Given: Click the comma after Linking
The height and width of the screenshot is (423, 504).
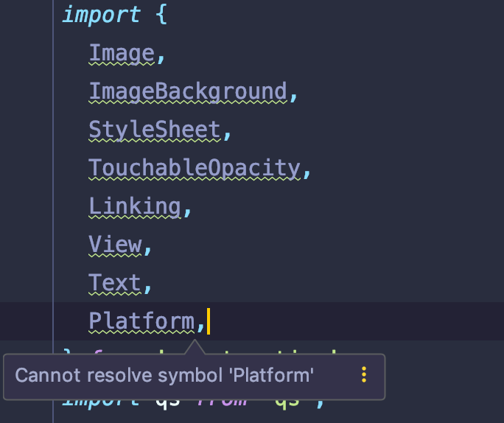Looking at the screenshot, I should [187, 209].
